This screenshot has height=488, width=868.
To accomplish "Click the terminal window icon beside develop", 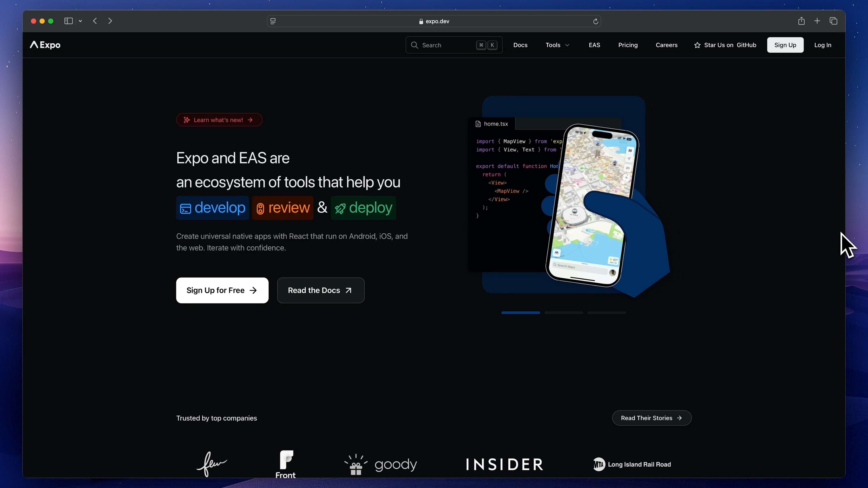I will pyautogui.click(x=185, y=209).
